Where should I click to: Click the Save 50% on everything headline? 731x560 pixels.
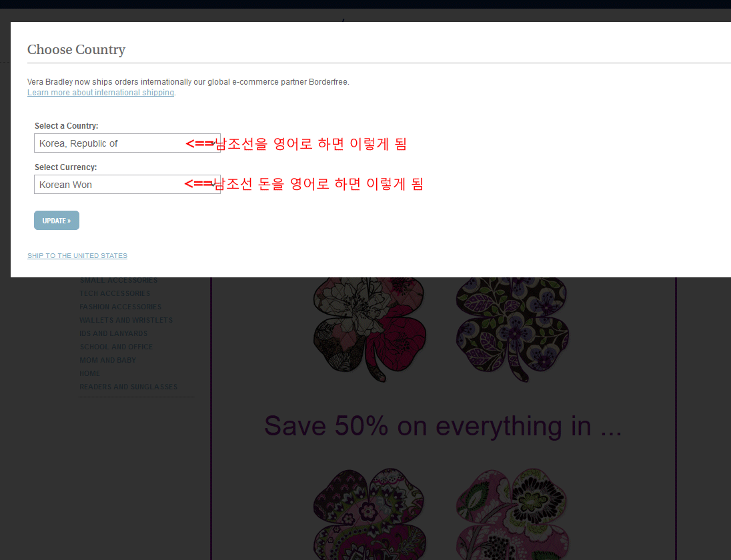[x=443, y=426]
